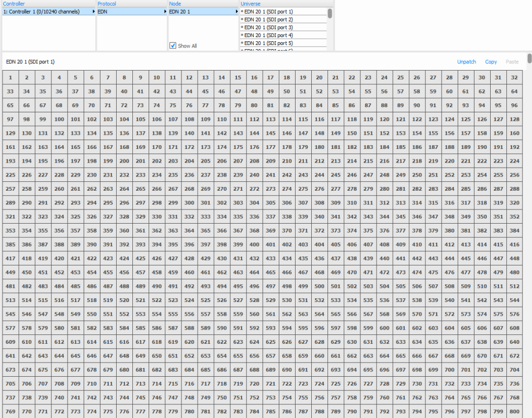The image size is (532, 418).
Task: Click the Universe list scrollbar
Action: pyautogui.click(x=330, y=14)
